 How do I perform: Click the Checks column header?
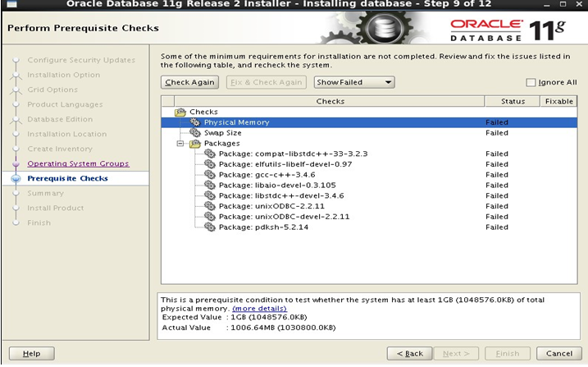(330, 101)
